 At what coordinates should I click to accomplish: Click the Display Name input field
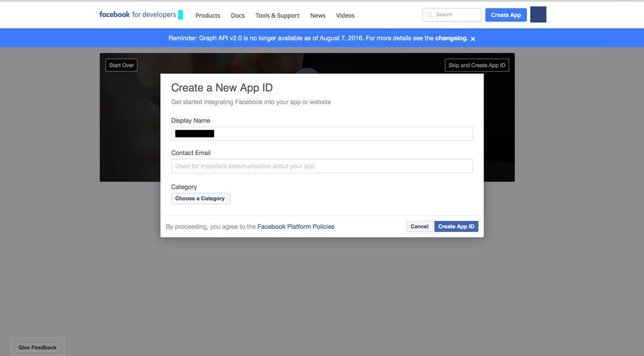click(x=322, y=133)
